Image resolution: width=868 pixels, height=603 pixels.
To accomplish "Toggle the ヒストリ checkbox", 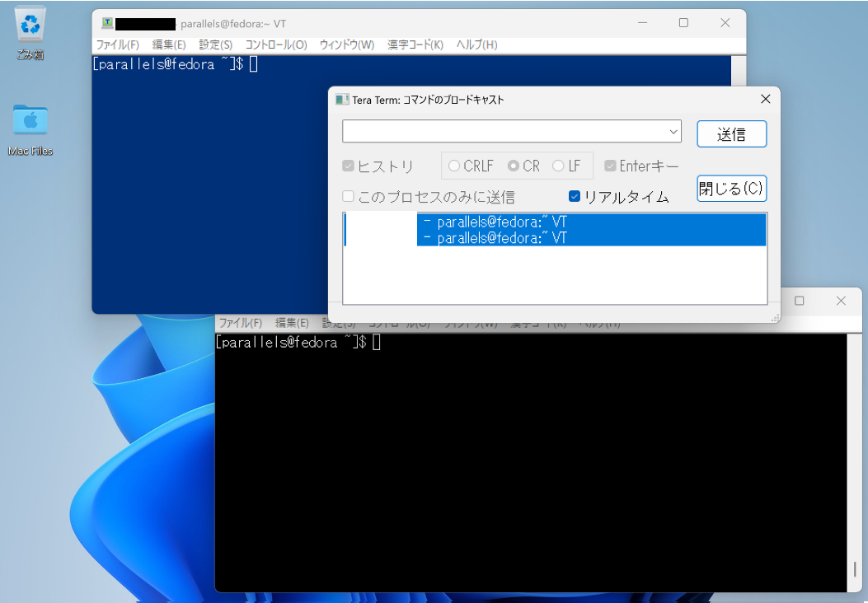I will tap(348, 166).
